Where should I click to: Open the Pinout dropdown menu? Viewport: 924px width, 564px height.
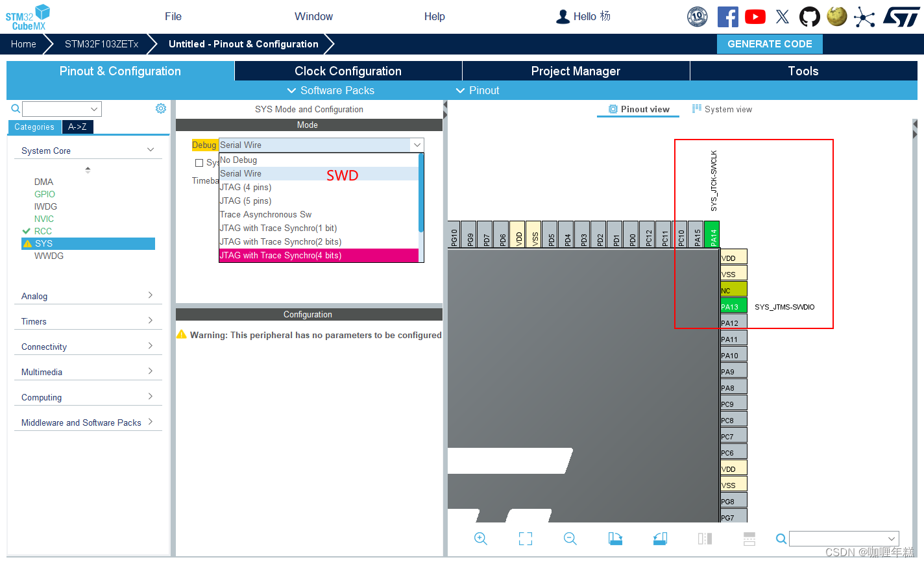(478, 90)
